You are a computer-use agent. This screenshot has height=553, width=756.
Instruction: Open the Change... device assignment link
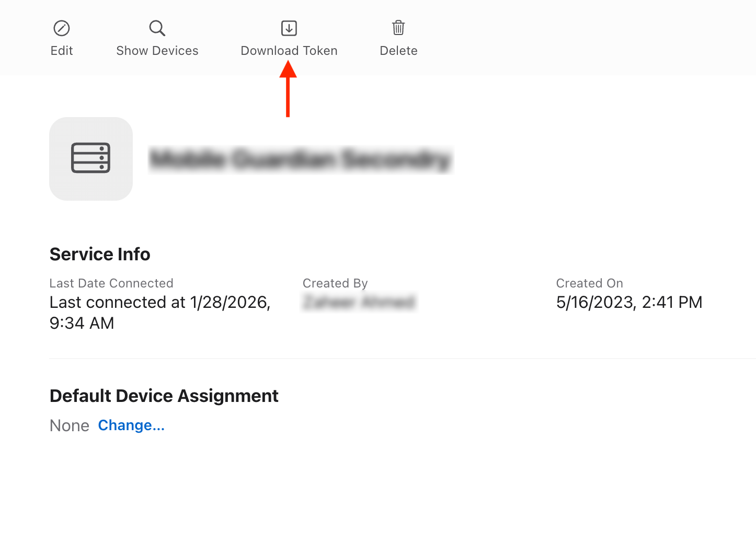pos(131,425)
